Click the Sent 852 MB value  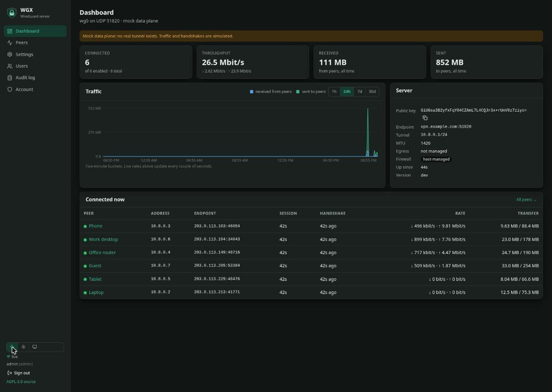(450, 62)
